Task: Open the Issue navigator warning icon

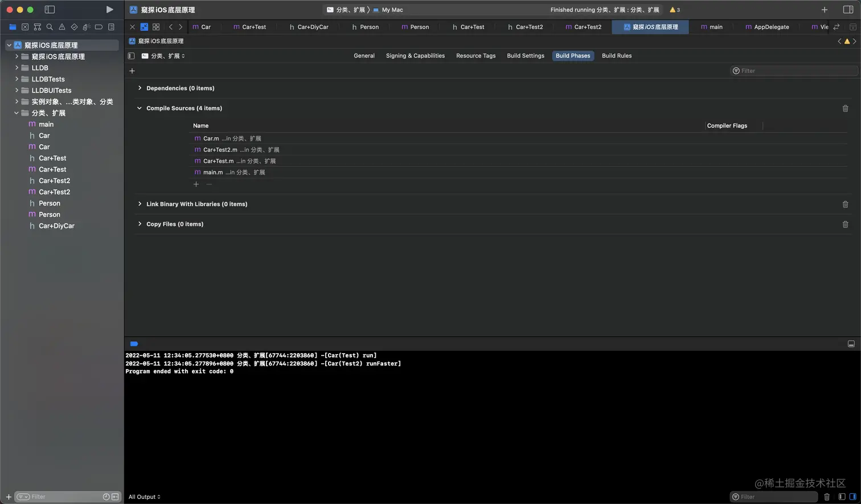Action: pyautogui.click(x=62, y=27)
